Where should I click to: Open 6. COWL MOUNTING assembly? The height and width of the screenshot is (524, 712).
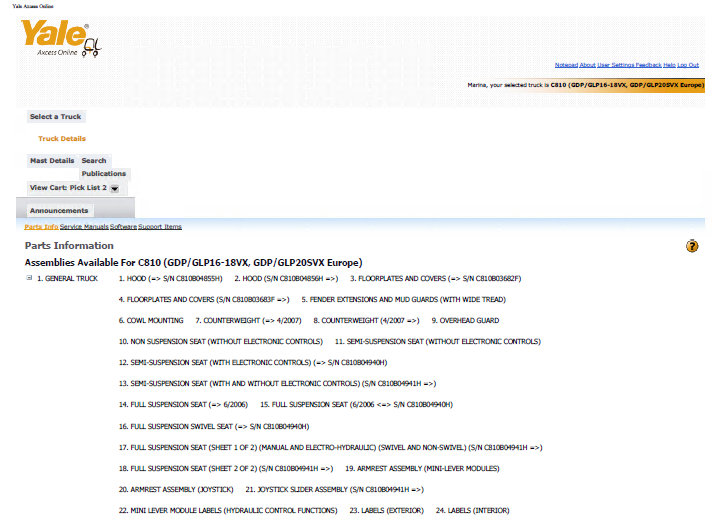(151, 321)
